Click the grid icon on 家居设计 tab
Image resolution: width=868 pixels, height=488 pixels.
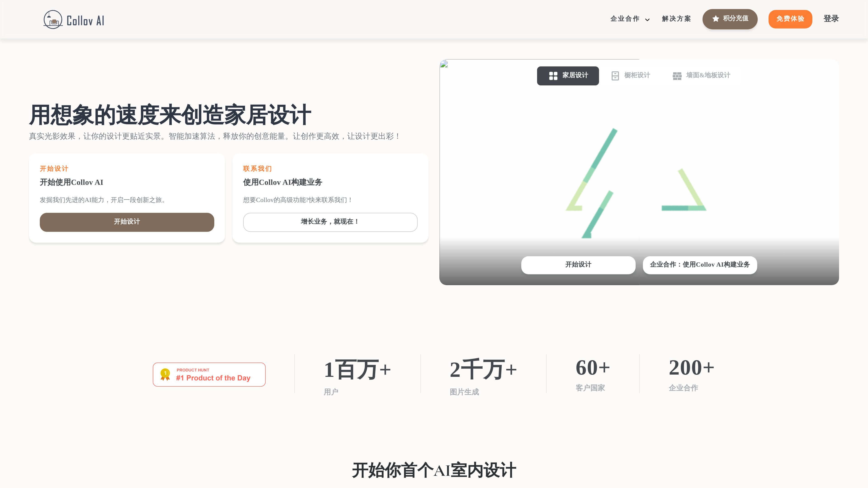[553, 76]
